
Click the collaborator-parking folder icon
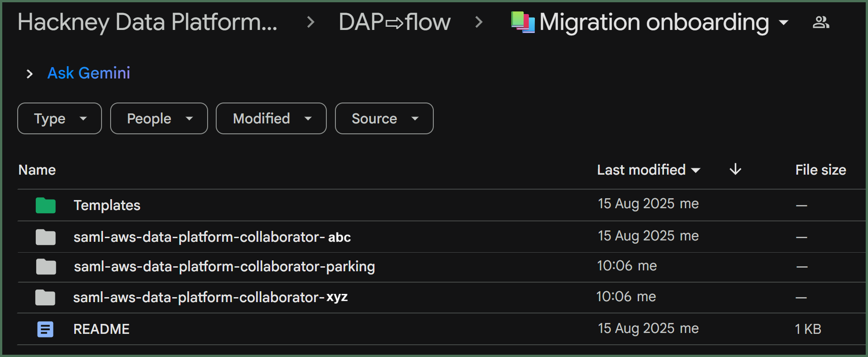[46, 266]
